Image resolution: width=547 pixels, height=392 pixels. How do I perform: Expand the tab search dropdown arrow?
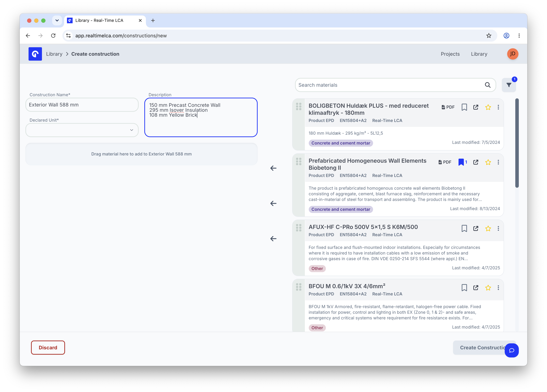point(57,20)
